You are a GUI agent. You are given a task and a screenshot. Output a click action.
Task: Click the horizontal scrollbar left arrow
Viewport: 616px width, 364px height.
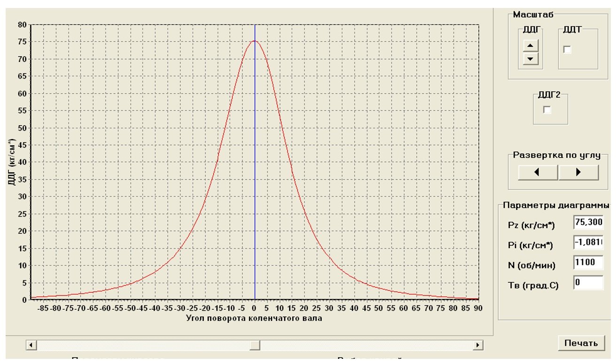point(32,345)
